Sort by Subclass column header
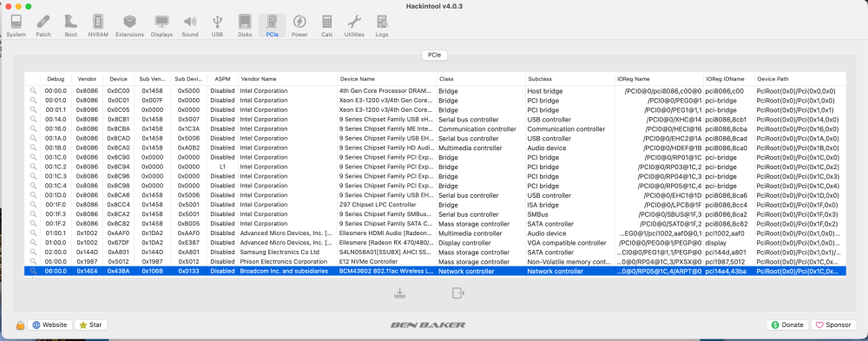This screenshot has height=341, width=868. 570,79
